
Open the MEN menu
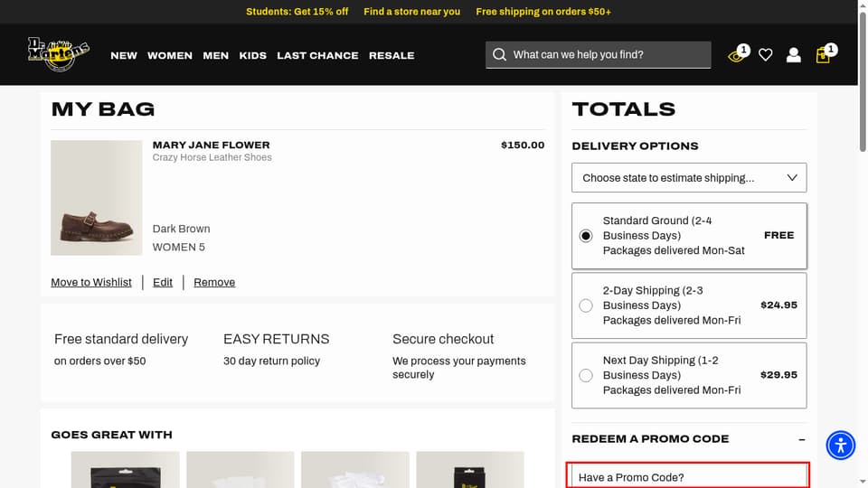click(x=215, y=55)
